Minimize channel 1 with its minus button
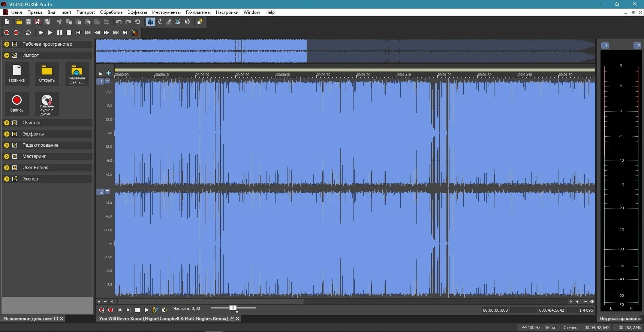This screenshot has height=332, width=644. (x=107, y=80)
